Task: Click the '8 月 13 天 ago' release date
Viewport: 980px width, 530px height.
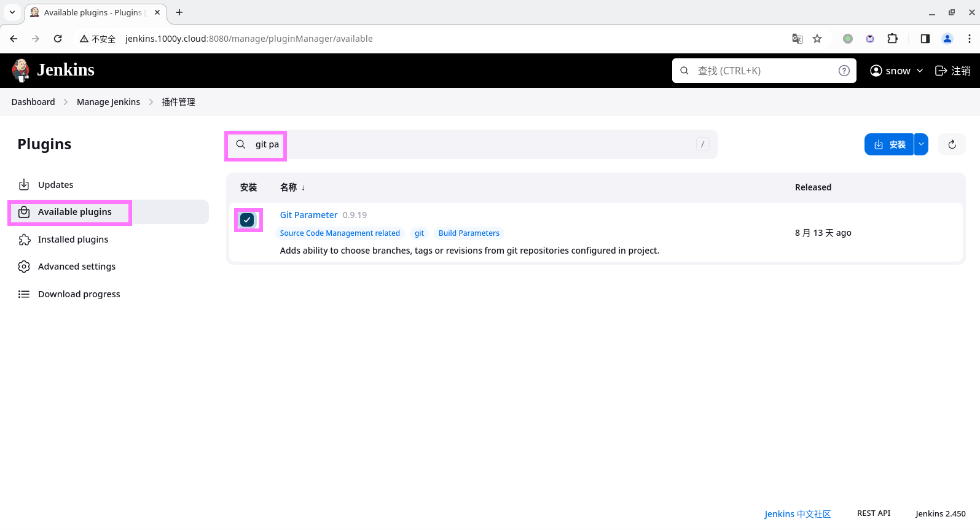Action: (823, 233)
